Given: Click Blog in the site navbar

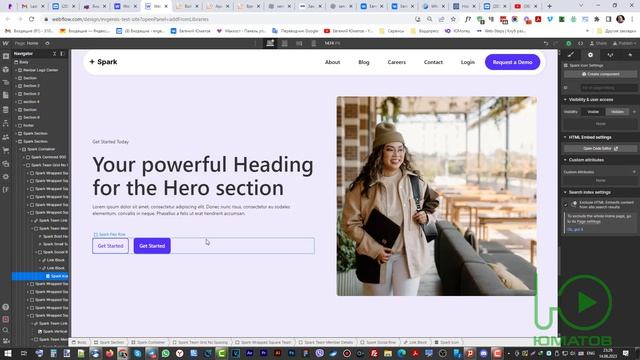Looking at the screenshot, I should pyautogui.click(x=364, y=62).
